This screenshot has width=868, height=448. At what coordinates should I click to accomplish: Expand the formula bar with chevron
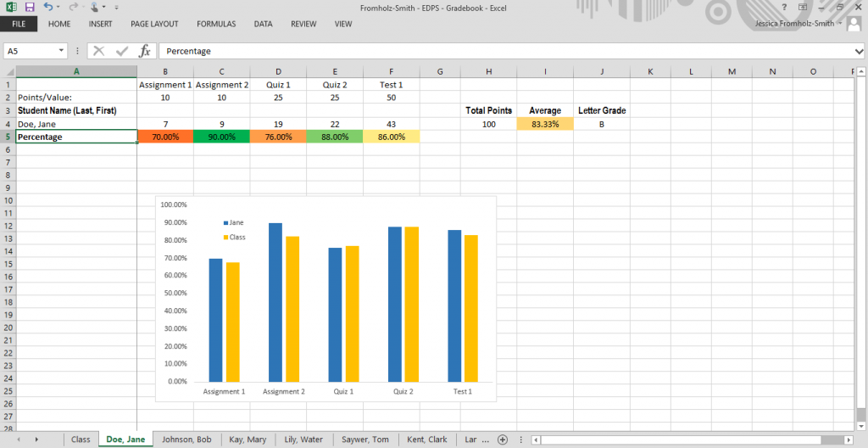click(x=860, y=51)
